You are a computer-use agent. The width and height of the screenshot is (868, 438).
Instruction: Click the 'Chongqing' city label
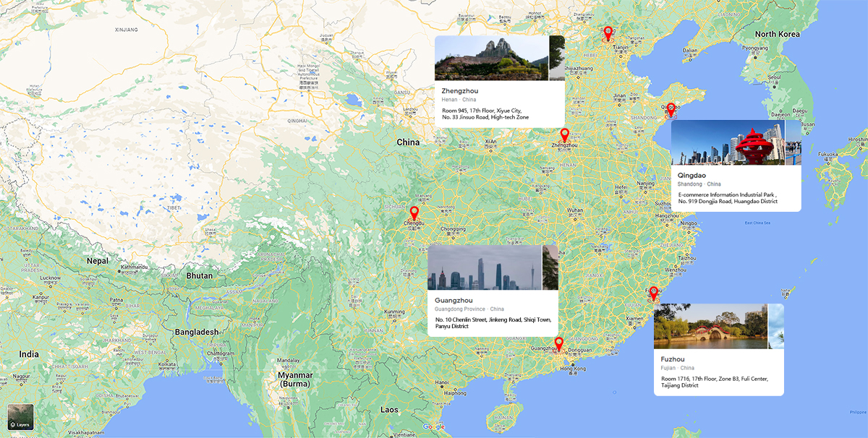[452, 231]
